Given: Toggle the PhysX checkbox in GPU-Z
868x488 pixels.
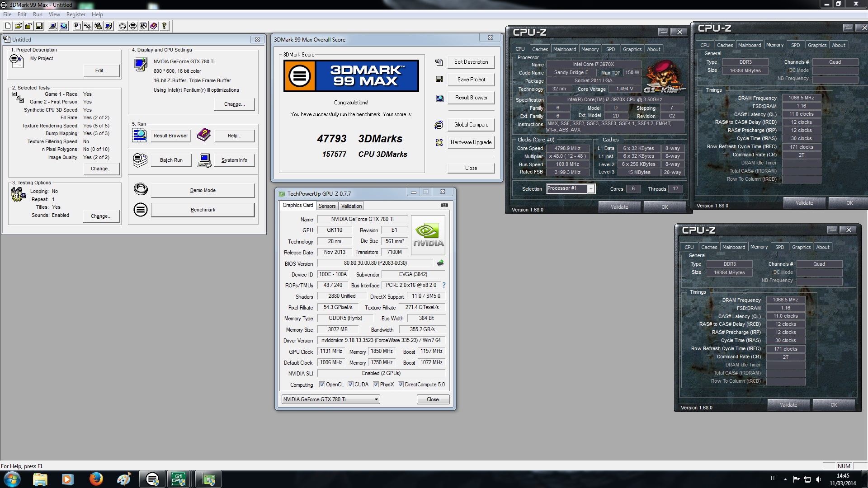Looking at the screenshot, I should click(376, 385).
